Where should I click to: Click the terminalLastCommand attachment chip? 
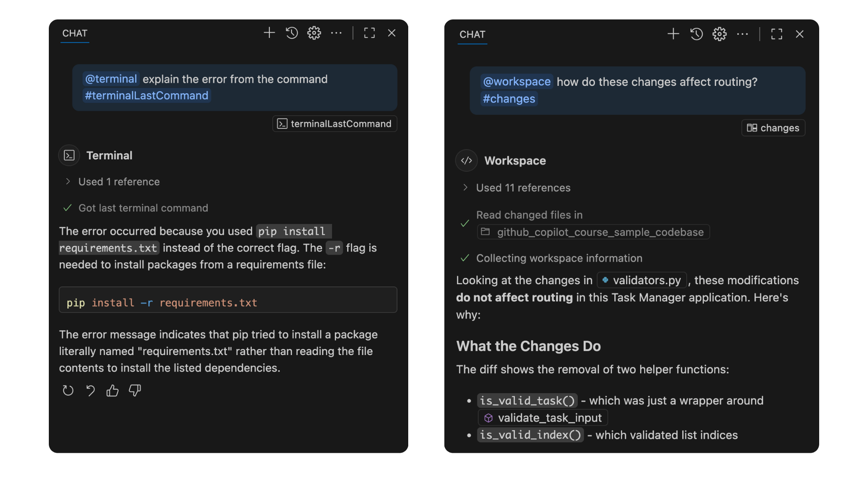[335, 124]
